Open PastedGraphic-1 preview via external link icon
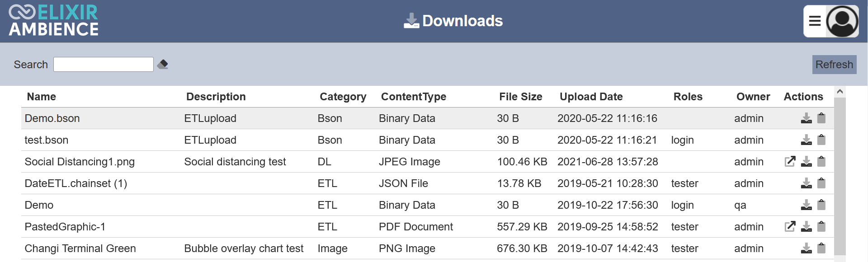Image resolution: width=868 pixels, height=262 pixels. (790, 227)
